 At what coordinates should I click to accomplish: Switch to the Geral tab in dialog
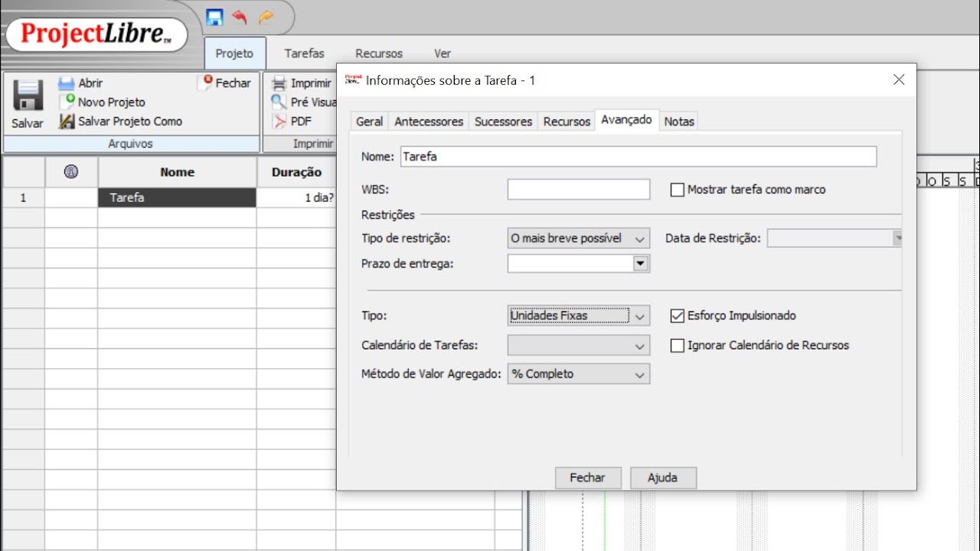pyautogui.click(x=370, y=122)
